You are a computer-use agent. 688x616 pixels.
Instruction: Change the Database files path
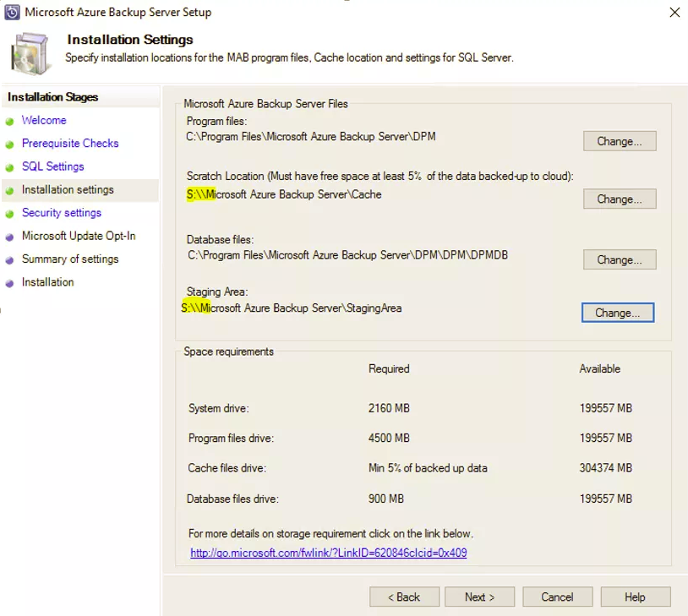point(620,259)
